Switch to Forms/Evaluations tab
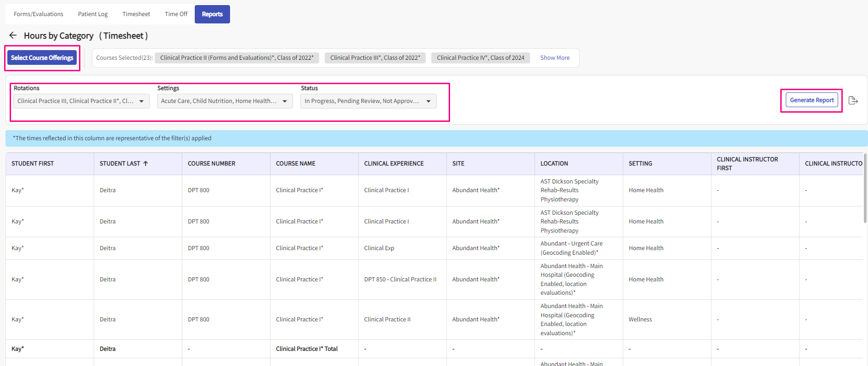 click(39, 14)
